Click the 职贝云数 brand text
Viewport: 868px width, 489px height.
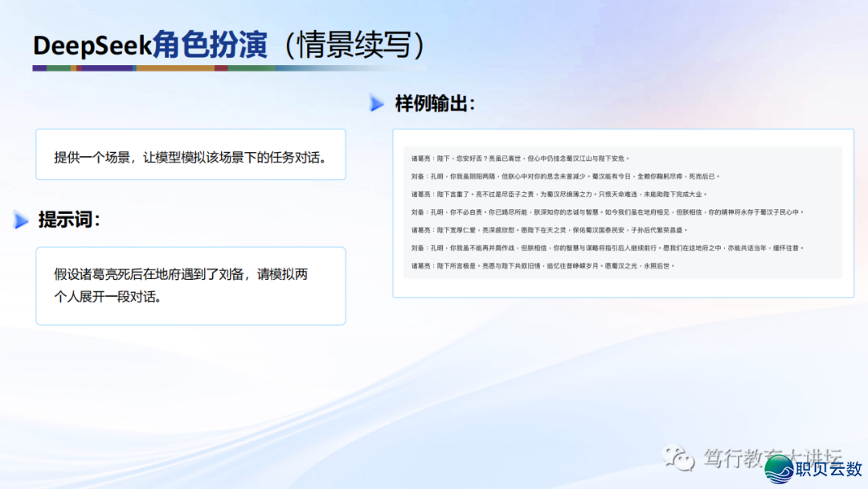(829, 469)
